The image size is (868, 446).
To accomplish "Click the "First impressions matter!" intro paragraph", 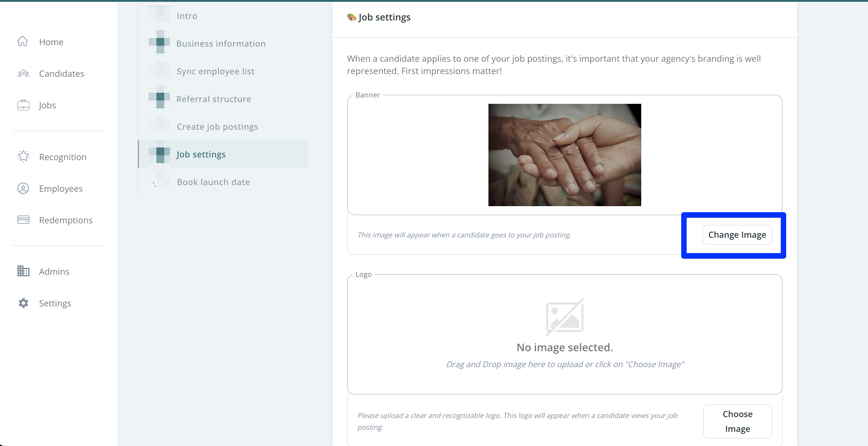I will tap(554, 64).
